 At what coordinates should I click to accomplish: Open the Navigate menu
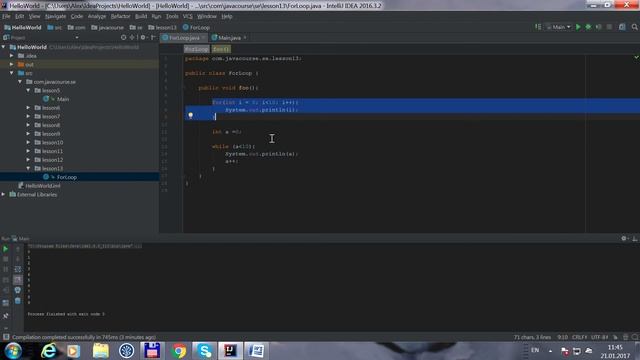point(56,16)
